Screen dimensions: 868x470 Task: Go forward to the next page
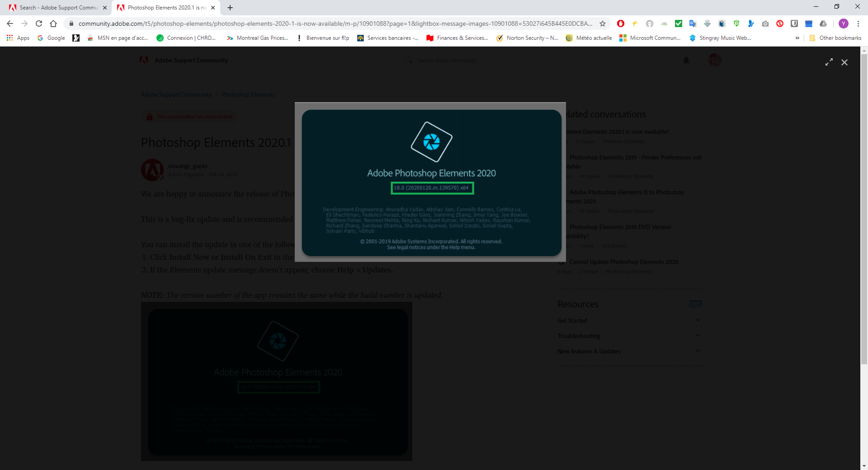pos(24,23)
